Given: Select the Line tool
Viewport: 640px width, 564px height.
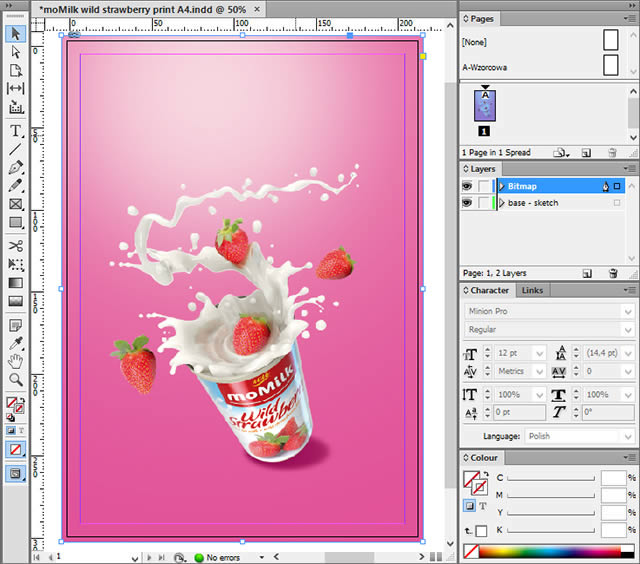Looking at the screenshot, I should 16,149.
